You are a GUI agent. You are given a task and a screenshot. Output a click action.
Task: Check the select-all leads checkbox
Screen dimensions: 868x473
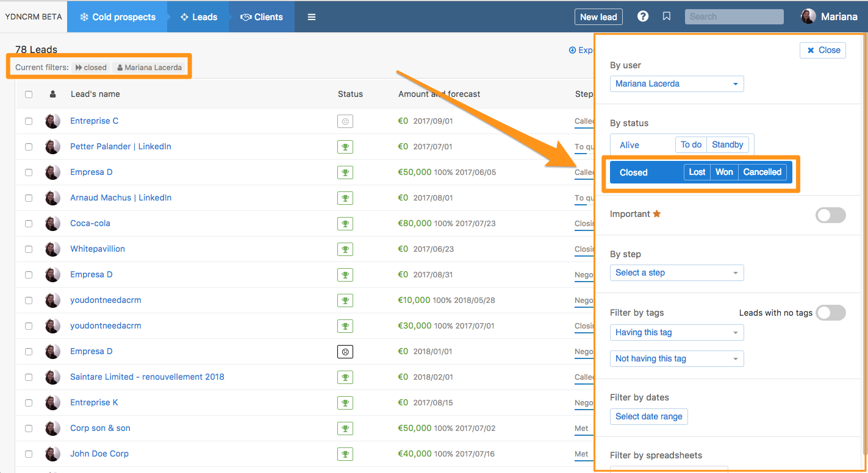29,94
